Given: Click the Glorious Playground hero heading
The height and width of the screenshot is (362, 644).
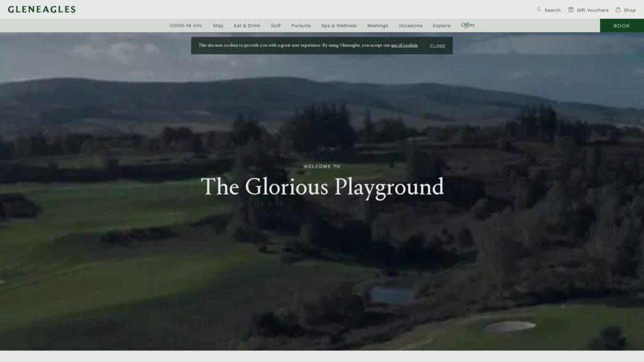Looking at the screenshot, I should tap(322, 187).
